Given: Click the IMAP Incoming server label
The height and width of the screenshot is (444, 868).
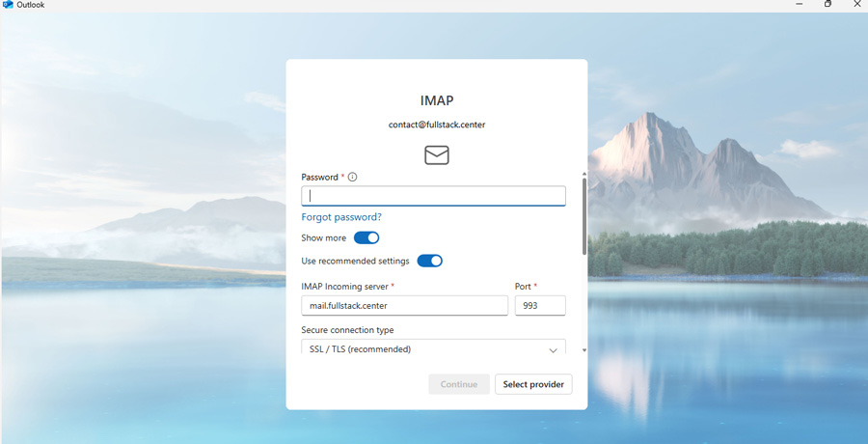Looking at the screenshot, I should 345,287.
